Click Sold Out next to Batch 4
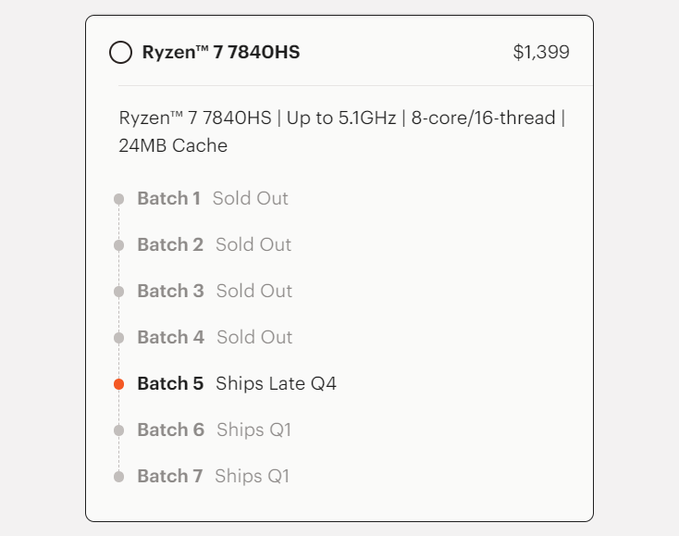This screenshot has width=679, height=536. (x=254, y=337)
